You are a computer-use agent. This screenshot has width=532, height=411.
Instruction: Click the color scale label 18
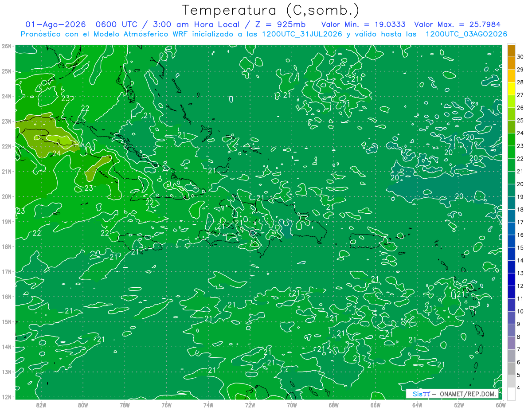tap(520, 210)
